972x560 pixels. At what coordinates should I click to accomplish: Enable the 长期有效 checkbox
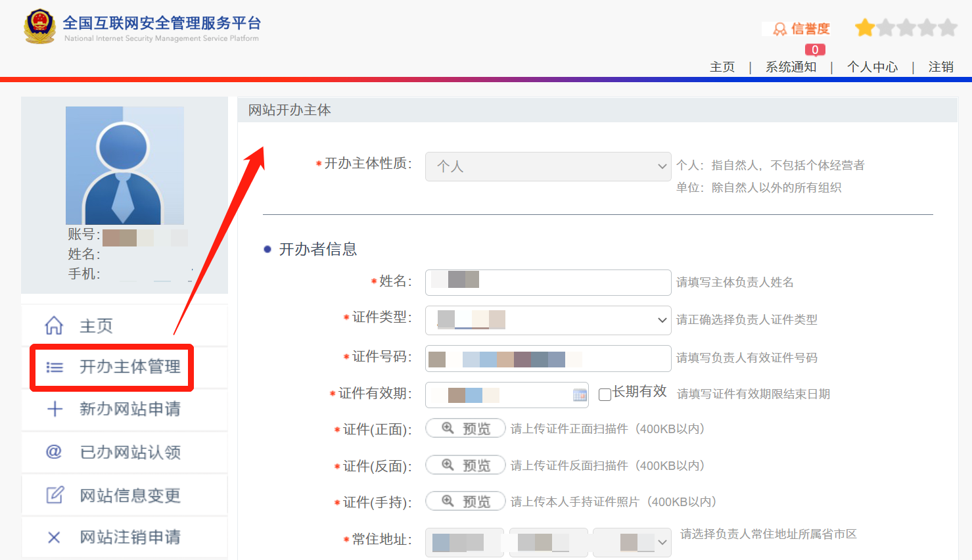coord(605,394)
